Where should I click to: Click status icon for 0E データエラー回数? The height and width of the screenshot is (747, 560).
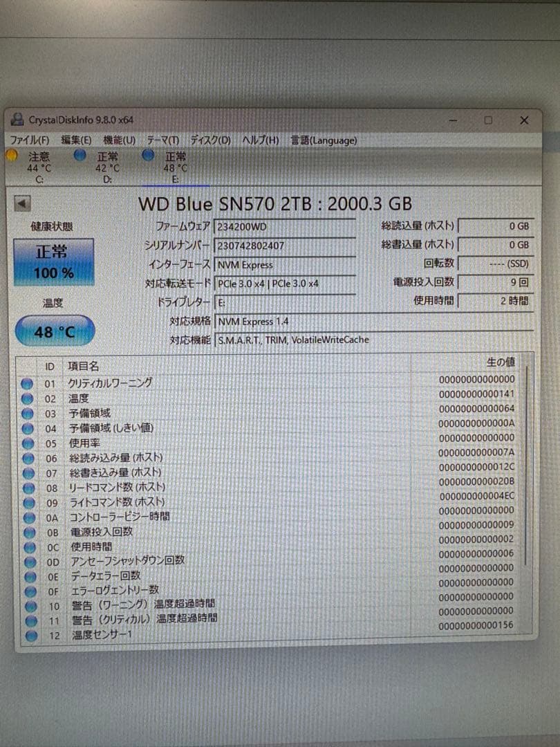(30, 577)
